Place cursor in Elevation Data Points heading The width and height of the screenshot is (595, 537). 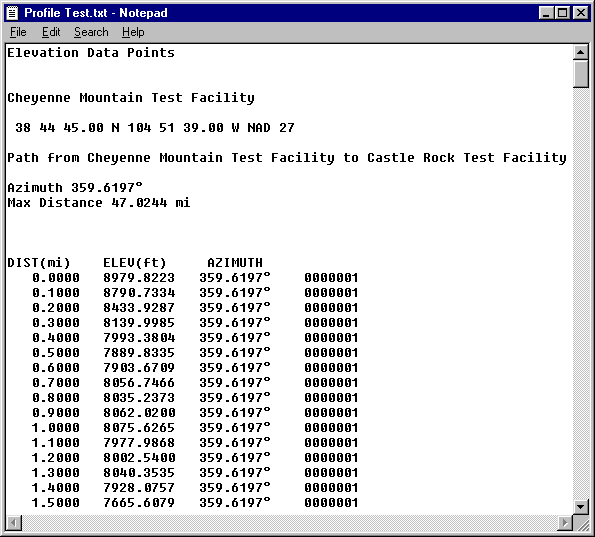coord(91,53)
